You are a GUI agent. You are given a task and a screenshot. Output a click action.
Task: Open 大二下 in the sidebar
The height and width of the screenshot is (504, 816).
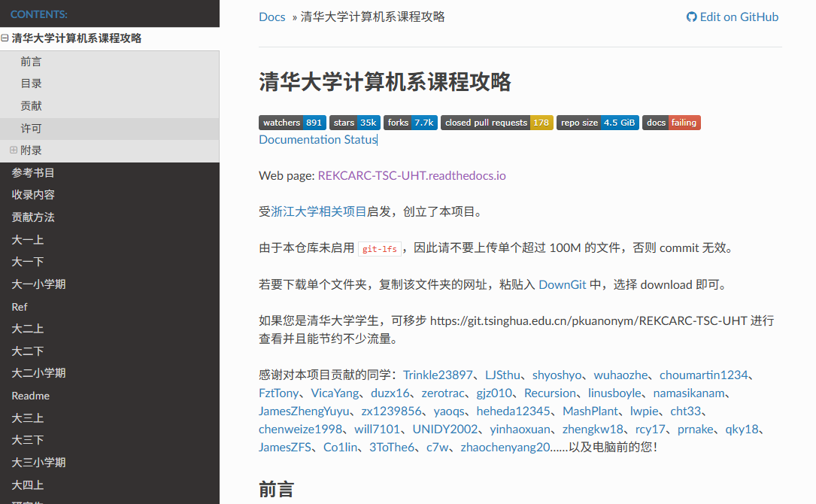point(109,351)
